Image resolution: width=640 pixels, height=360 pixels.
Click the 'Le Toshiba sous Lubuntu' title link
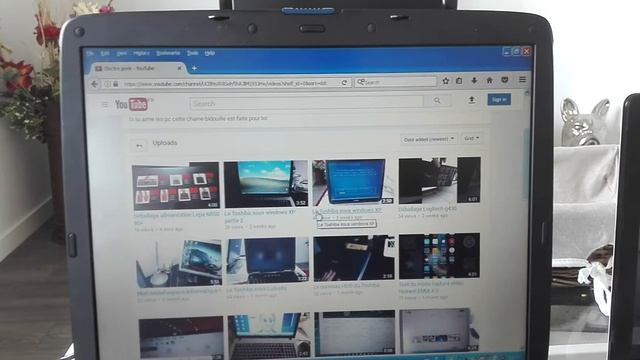pyautogui.click(x=256, y=289)
